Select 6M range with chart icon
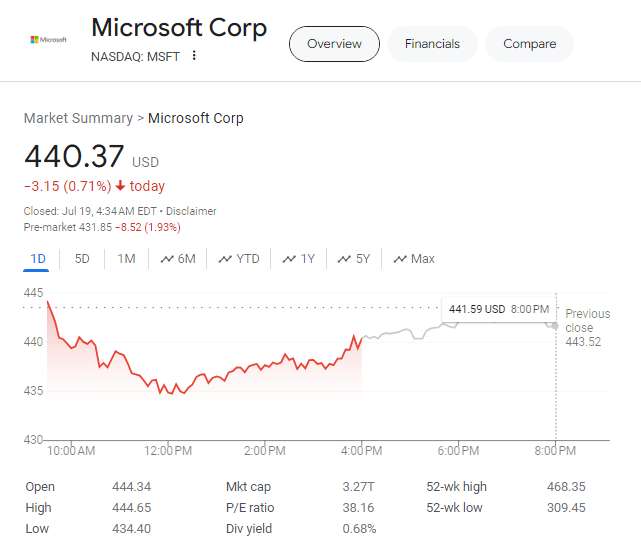 pos(177,259)
